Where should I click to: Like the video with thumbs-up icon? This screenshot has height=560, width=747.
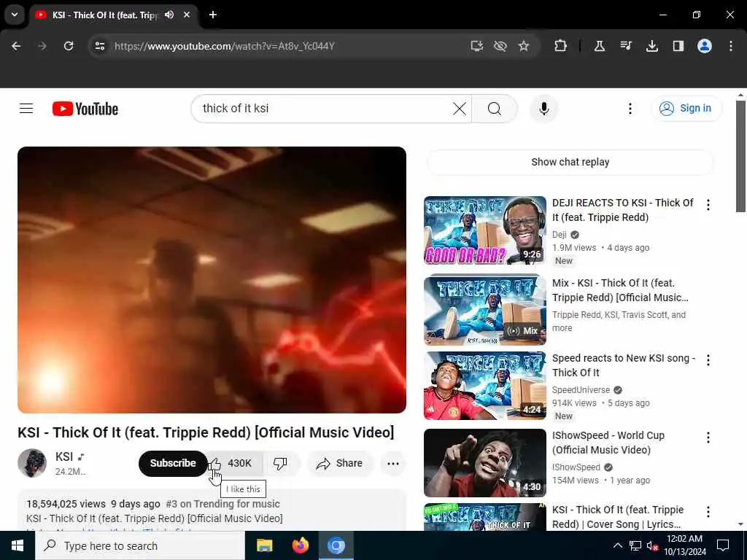click(x=215, y=463)
